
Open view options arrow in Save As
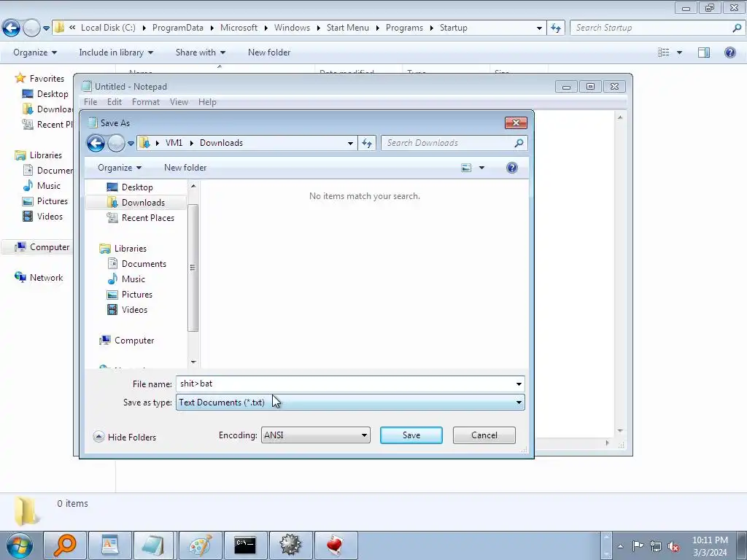coord(481,168)
